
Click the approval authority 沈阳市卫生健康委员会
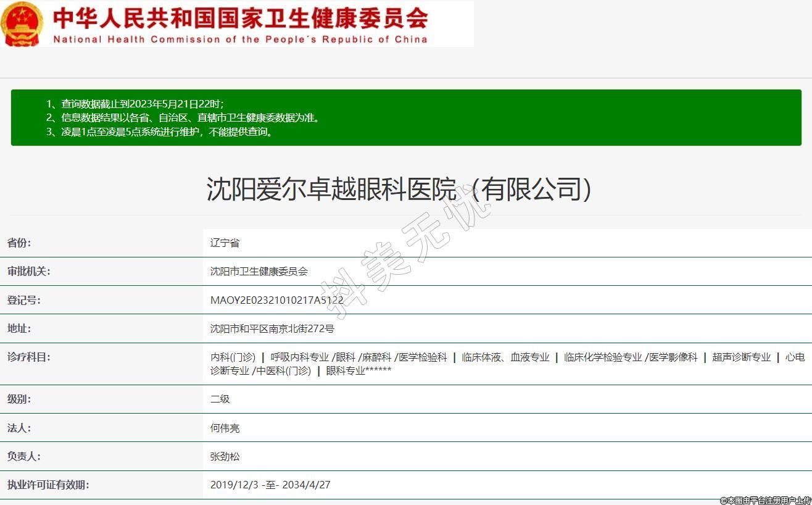pyautogui.click(x=259, y=271)
